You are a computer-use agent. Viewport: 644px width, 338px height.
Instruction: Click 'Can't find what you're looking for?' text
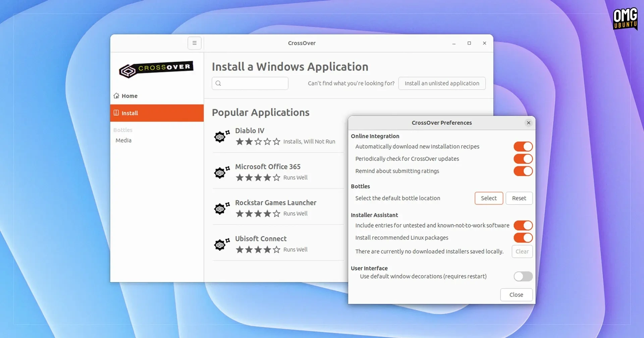tap(351, 83)
